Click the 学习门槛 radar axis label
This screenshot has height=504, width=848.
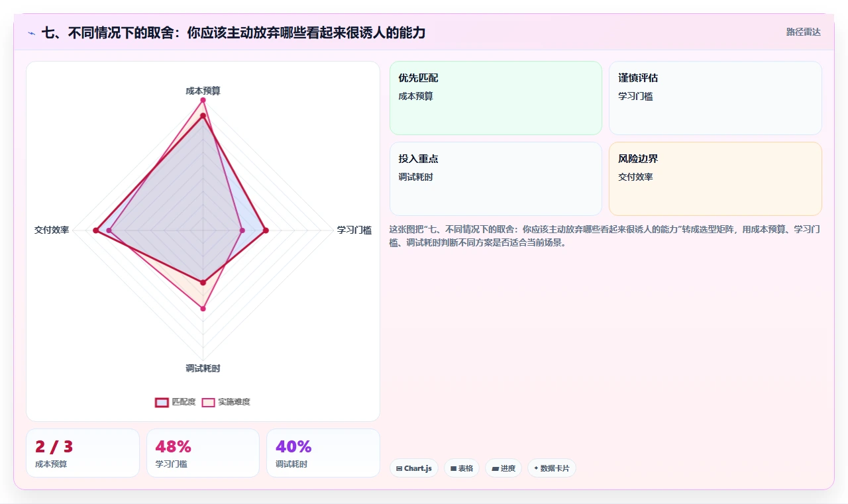point(354,230)
